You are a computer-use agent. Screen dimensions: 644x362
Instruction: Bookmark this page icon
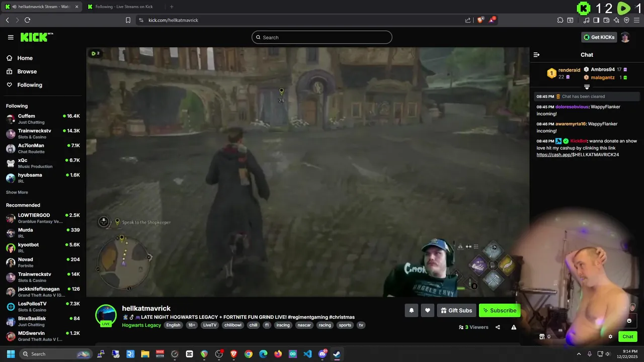coord(128,20)
